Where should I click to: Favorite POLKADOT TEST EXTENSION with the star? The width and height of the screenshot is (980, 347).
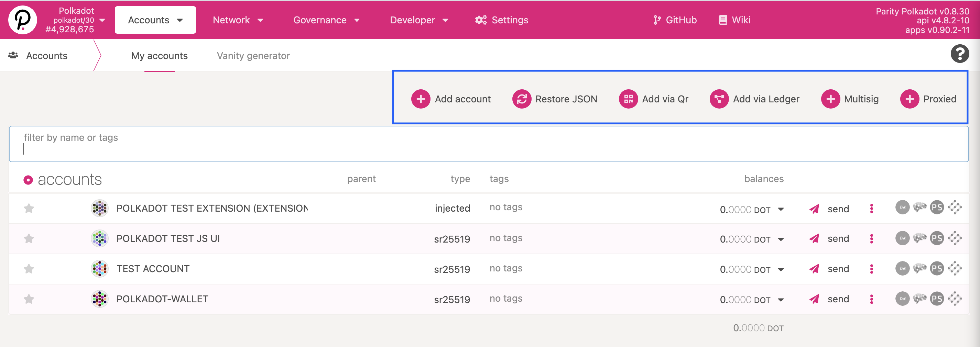[29, 208]
